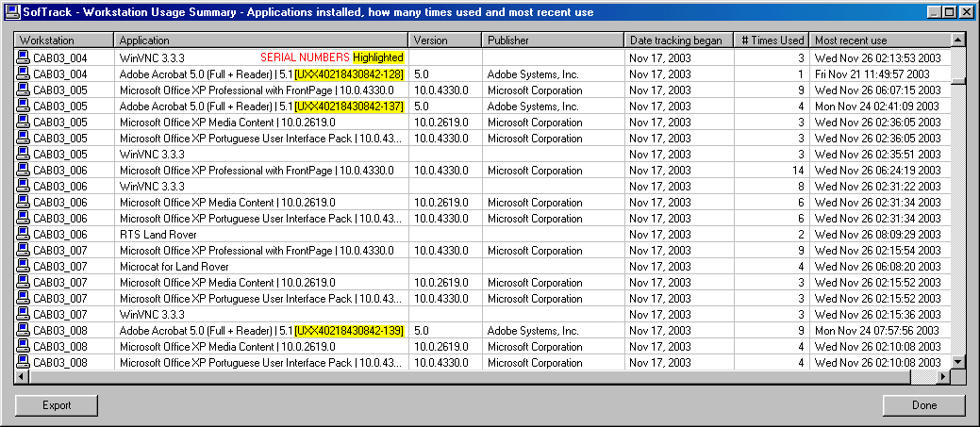Sort list by Application column header
This screenshot has height=427, width=980.
[x=260, y=41]
